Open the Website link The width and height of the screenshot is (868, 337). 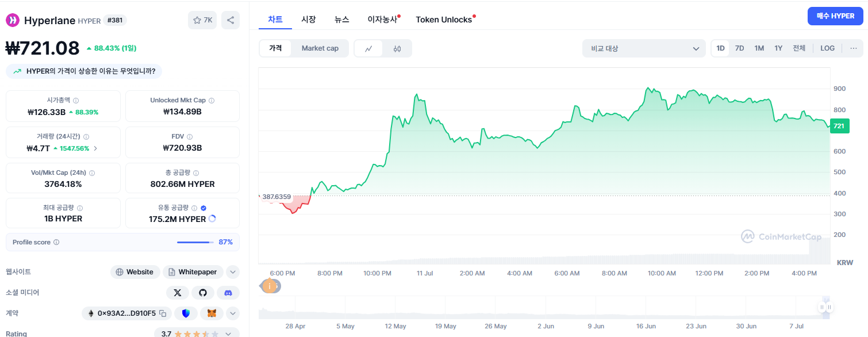(x=135, y=272)
